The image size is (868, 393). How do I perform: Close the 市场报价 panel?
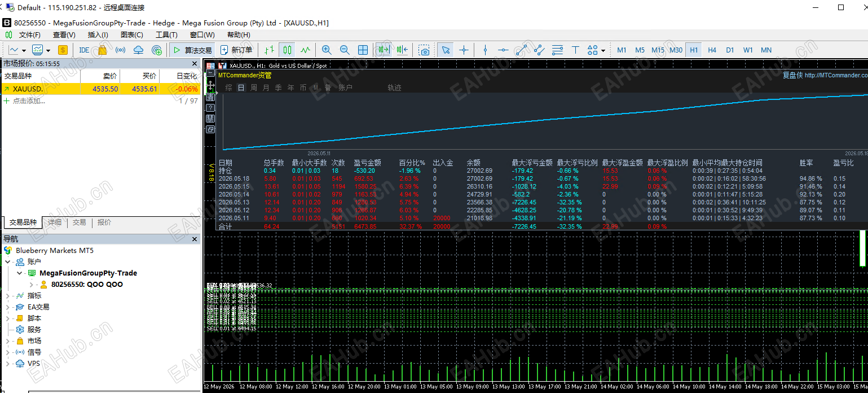[195, 64]
